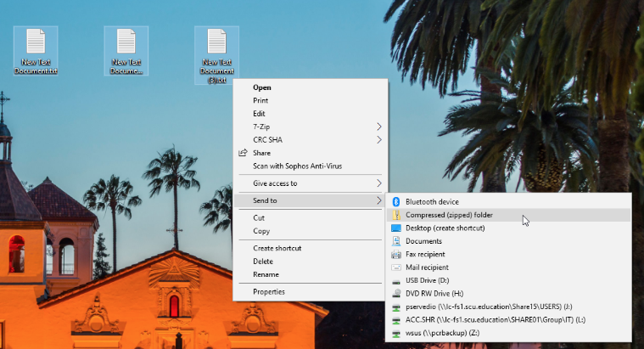Open the Give access to entry

coord(310,183)
